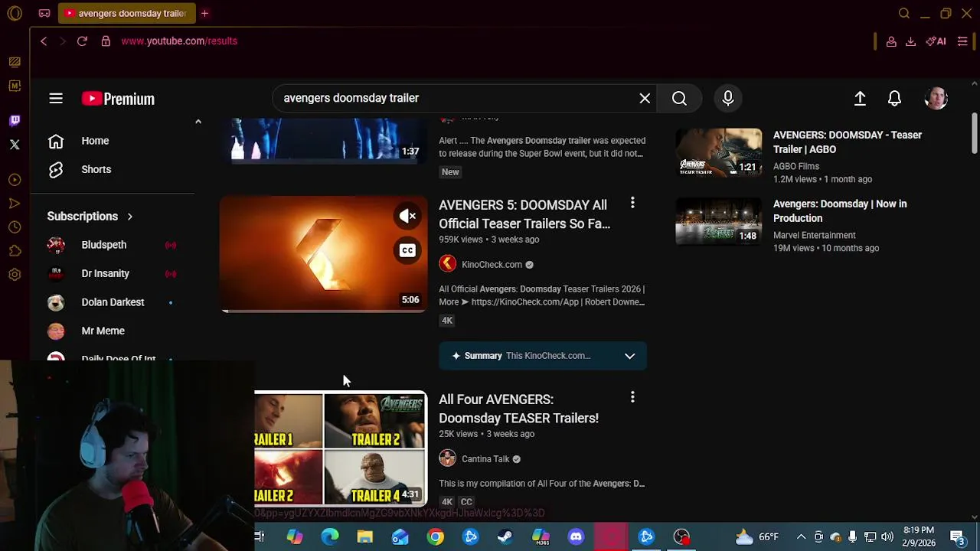Open a new browser tab
Viewport: 980px width, 551px height.
pyautogui.click(x=204, y=13)
